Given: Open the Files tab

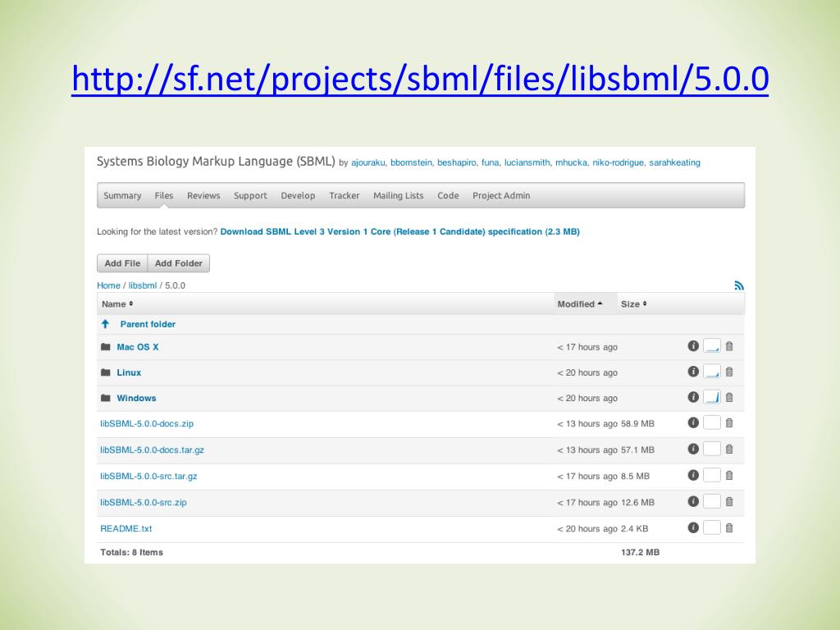Looking at the screenshot, I should coord(164,195).
